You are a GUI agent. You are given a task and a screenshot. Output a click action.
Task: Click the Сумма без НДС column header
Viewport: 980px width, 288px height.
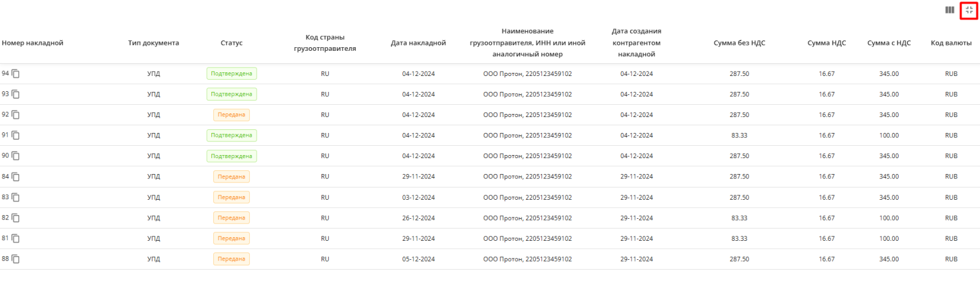click(739, 43)
